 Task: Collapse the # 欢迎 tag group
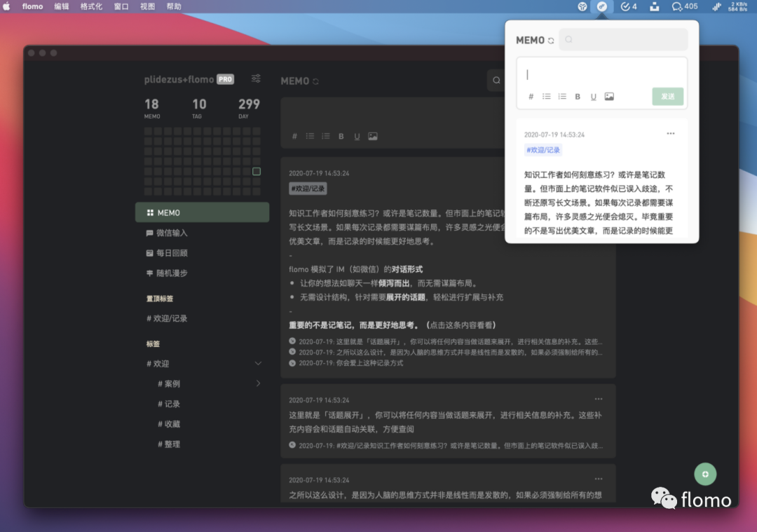coord(258,364)
